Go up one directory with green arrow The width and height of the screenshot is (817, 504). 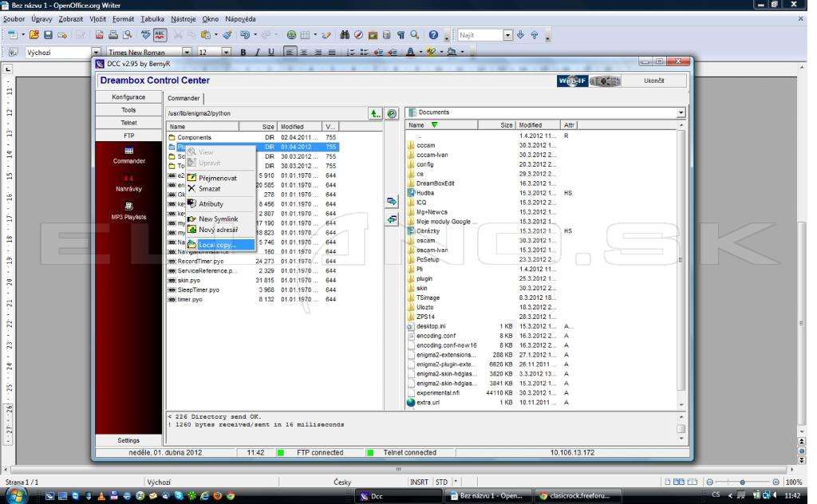coord(375,113)
